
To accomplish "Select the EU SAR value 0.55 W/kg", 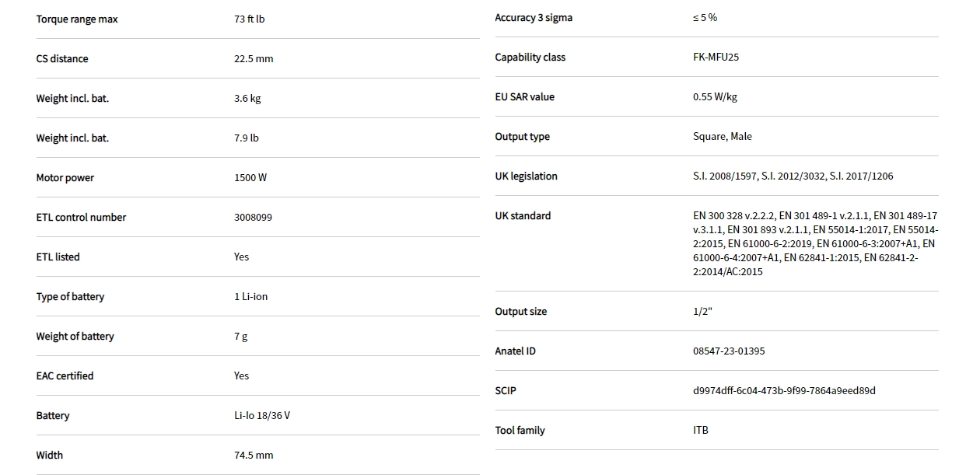I will [x=715, y=97].
